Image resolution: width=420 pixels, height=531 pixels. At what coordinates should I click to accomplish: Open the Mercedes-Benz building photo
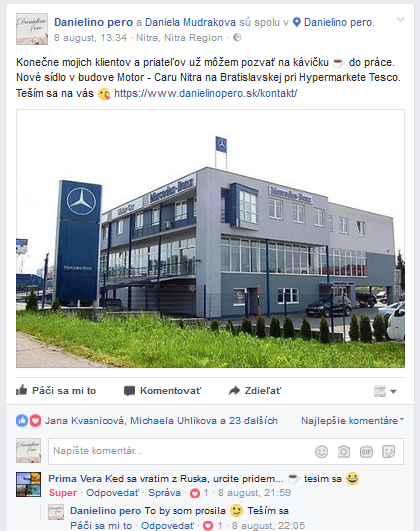210,238
